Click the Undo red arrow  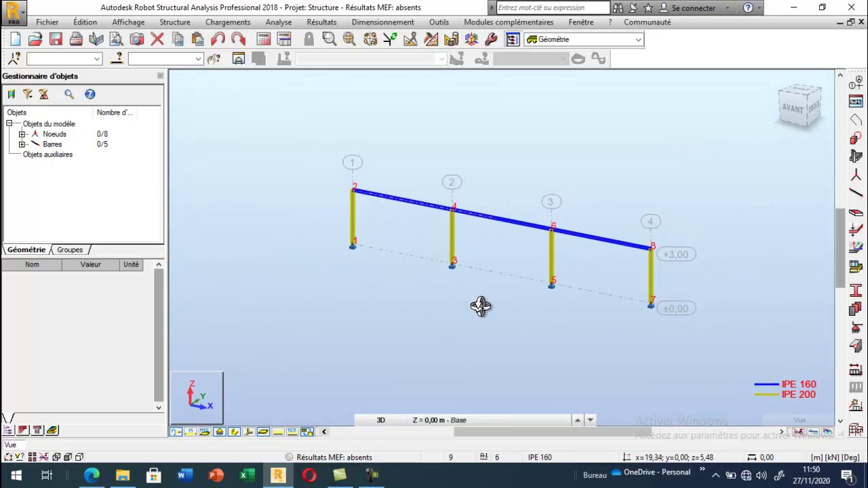point(218,39)
